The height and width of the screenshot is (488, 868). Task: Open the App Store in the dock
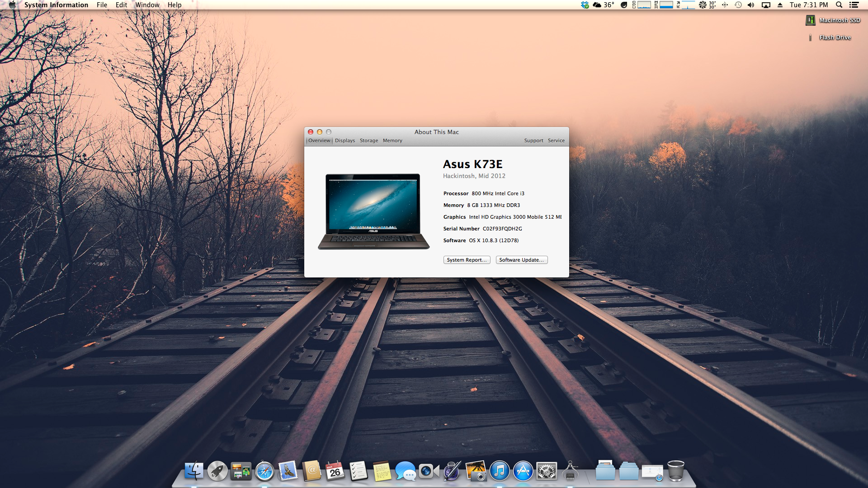point(523,471)
